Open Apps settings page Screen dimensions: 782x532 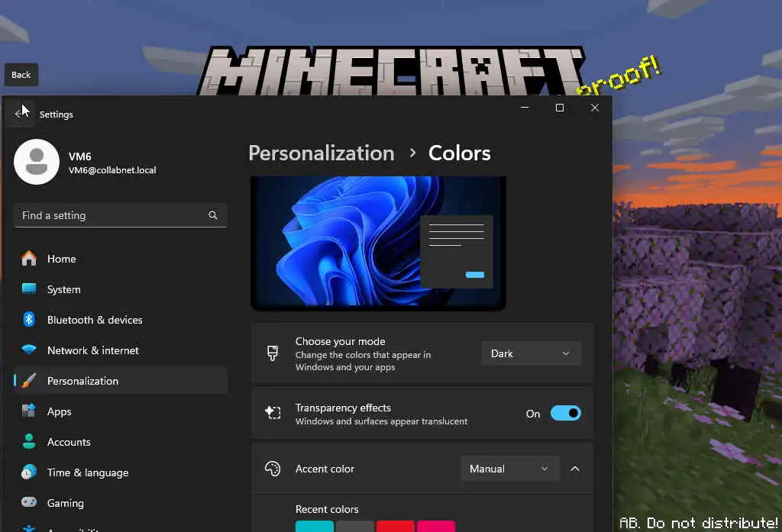click(x=121, y=411)
